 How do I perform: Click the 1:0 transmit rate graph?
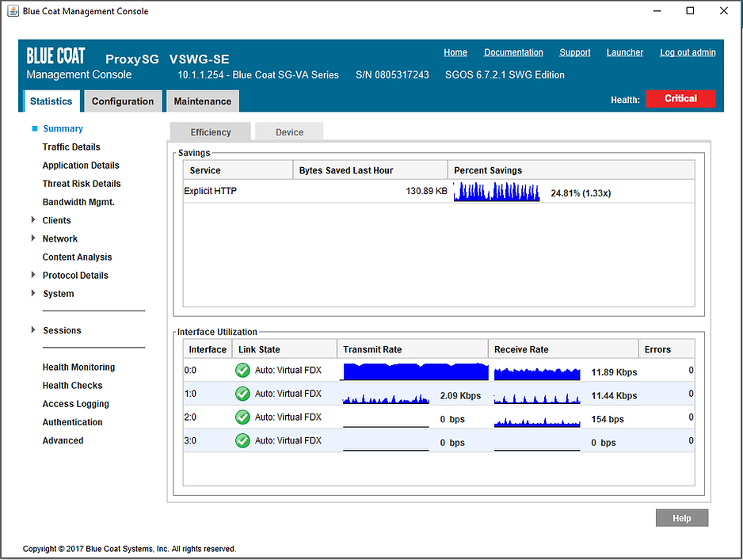click(386, 399)
